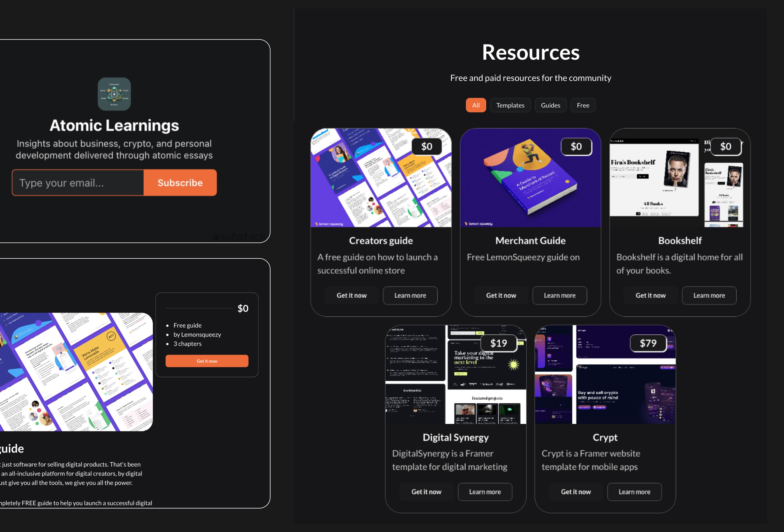Open the Merchant Guide cover image
Image resolution: width=784 pixels, height=532 pixels.
tap(530, 178)
